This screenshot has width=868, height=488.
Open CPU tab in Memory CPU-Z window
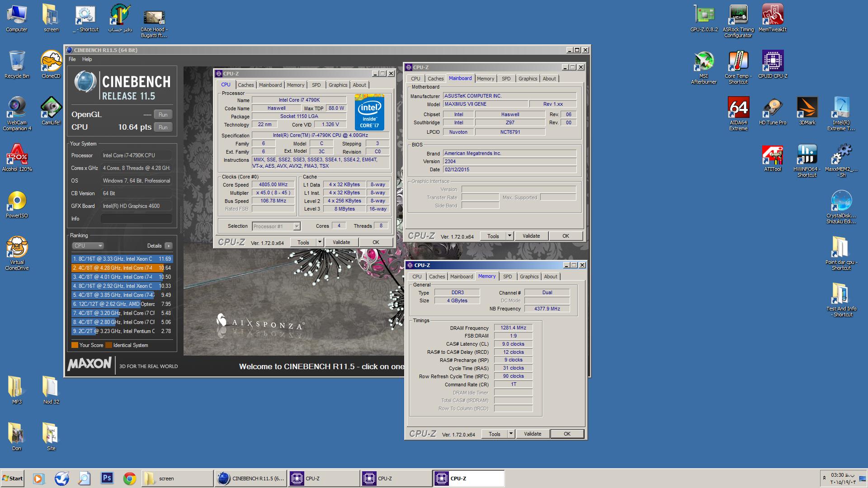[x=417, y=277]
